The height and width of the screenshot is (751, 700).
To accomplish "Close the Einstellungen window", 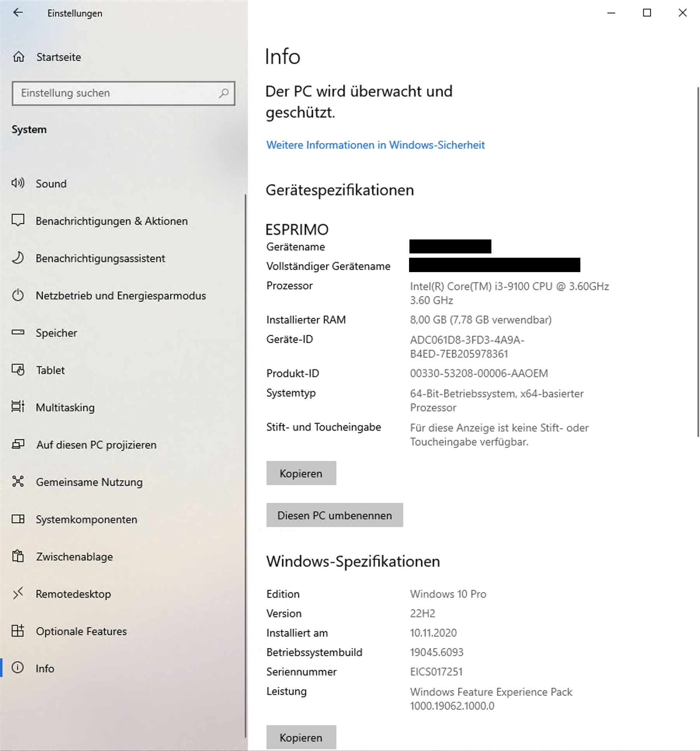I will 683,13.
